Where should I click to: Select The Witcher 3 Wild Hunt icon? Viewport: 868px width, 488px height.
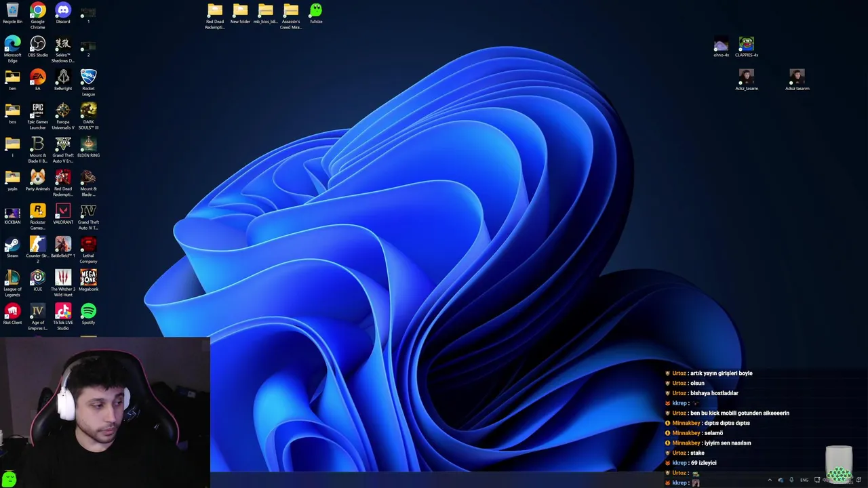[x=63, y=283]
